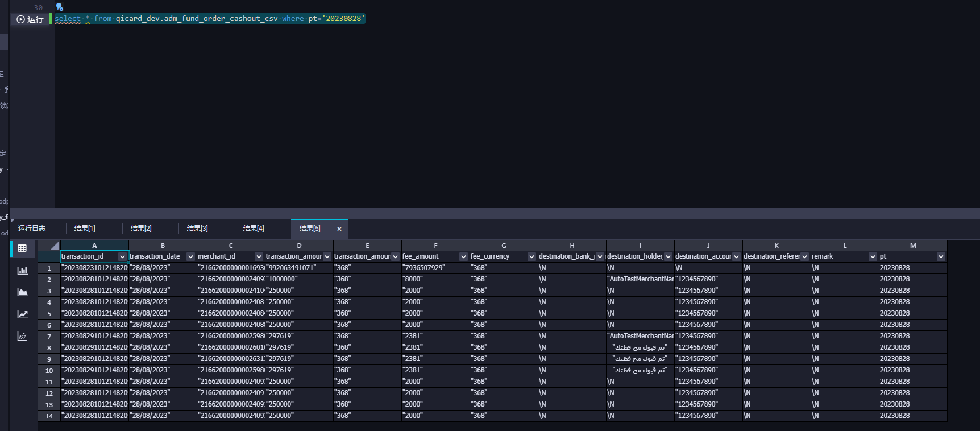Open column E filter dropdown arrow
Viewport: 980px width, 431px height.
pos(395,257)
